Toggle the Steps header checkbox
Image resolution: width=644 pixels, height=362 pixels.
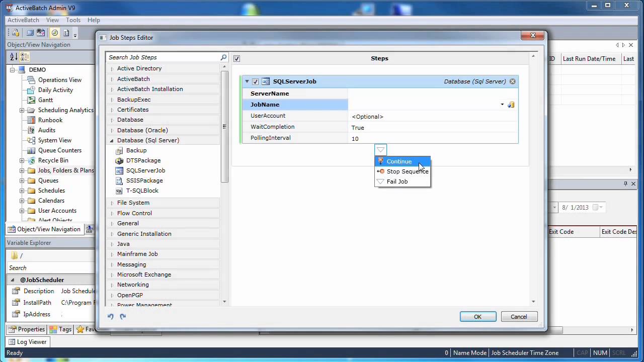(x=236, y=58)
